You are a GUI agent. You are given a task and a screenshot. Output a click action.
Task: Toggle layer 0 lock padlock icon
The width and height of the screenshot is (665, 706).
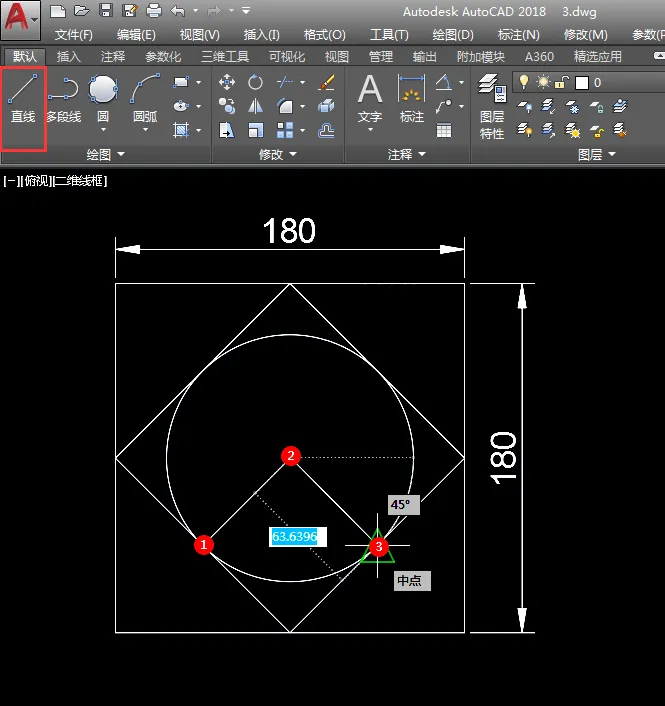[x=561, y=82]
